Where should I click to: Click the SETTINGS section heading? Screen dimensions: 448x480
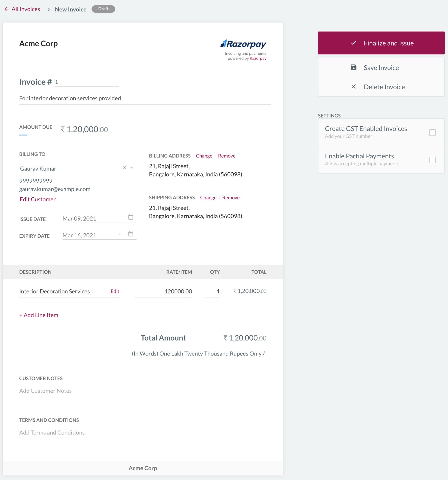pyautogui.click(x=329, y=116)
